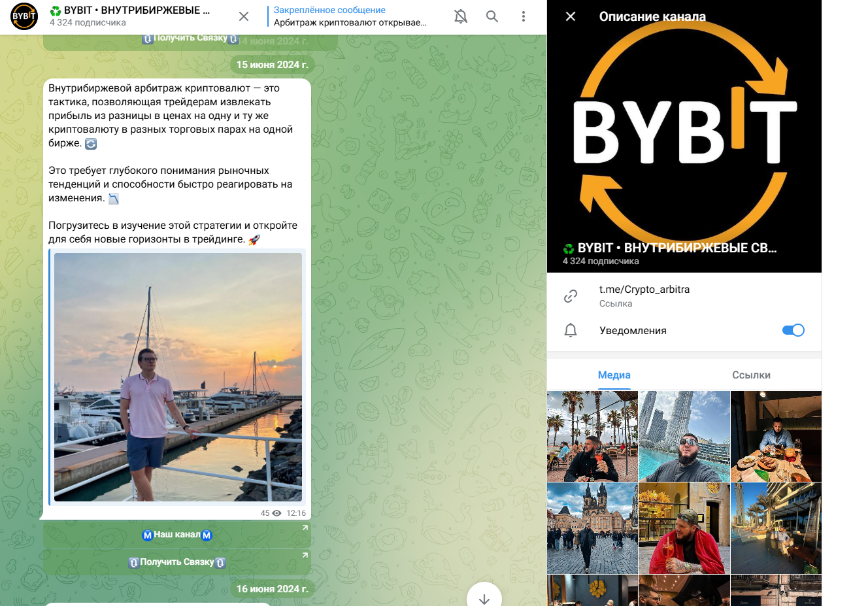Open media thumbnail with skyscrapers and pool
Screen dimensions: 868x606
click(x=684, y=436)
